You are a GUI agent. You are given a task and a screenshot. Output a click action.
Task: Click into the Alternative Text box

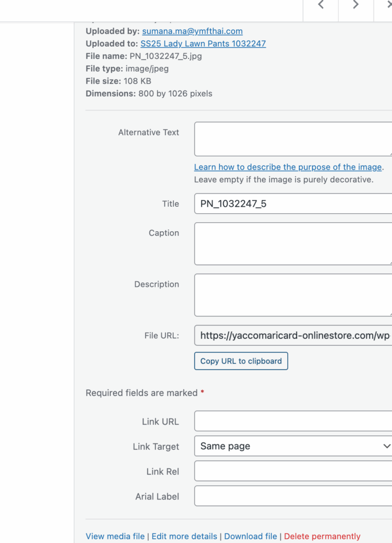(x=293, y=139)
